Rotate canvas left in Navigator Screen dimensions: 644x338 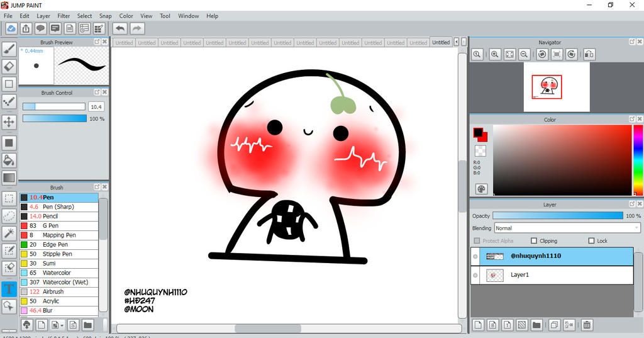coord(542,54)
